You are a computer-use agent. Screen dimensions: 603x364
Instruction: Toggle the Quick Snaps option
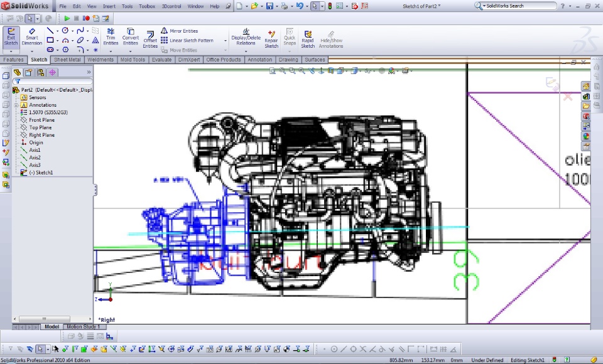(x=290, y=36)
